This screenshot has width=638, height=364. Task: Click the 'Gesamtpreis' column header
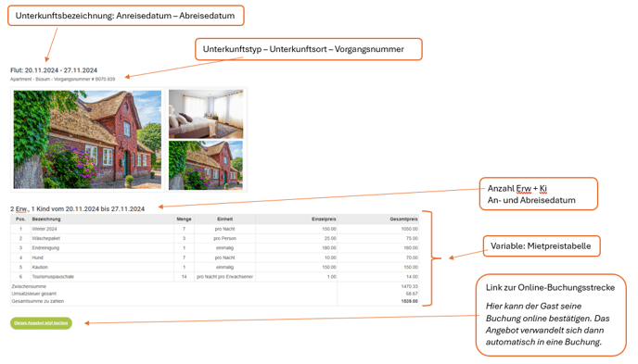point(403,219)
